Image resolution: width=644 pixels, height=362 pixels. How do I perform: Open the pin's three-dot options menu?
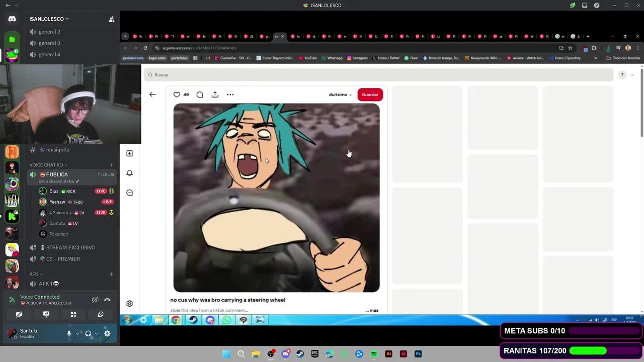coord(230,95)
